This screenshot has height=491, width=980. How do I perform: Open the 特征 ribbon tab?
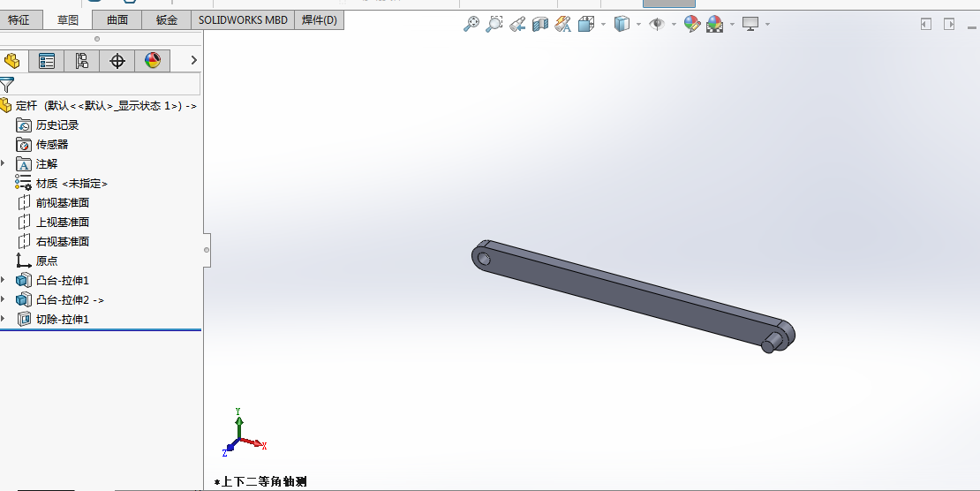19,20
